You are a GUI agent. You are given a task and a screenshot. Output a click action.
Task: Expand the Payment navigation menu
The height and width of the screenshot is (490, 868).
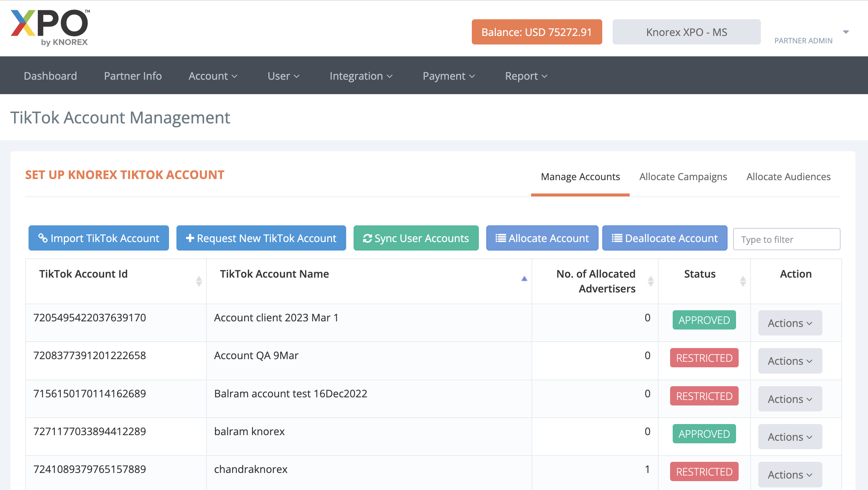tap(449, 76)
